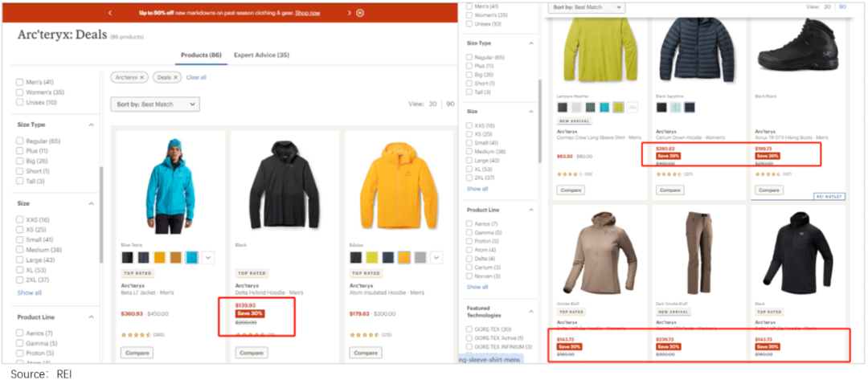The height and width of the screenshot is (380, 868).
Task: Switch to the Expert Advice (35) tab
Action: [261, 55]
